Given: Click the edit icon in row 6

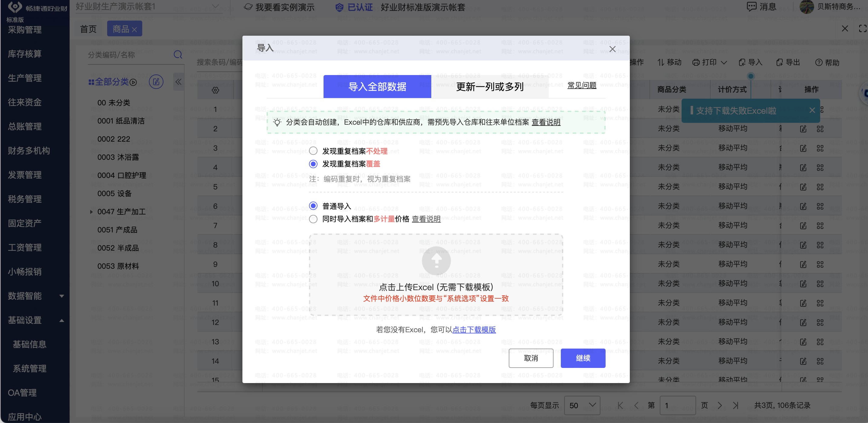Looking at the screenshot, I should [803, 206].
